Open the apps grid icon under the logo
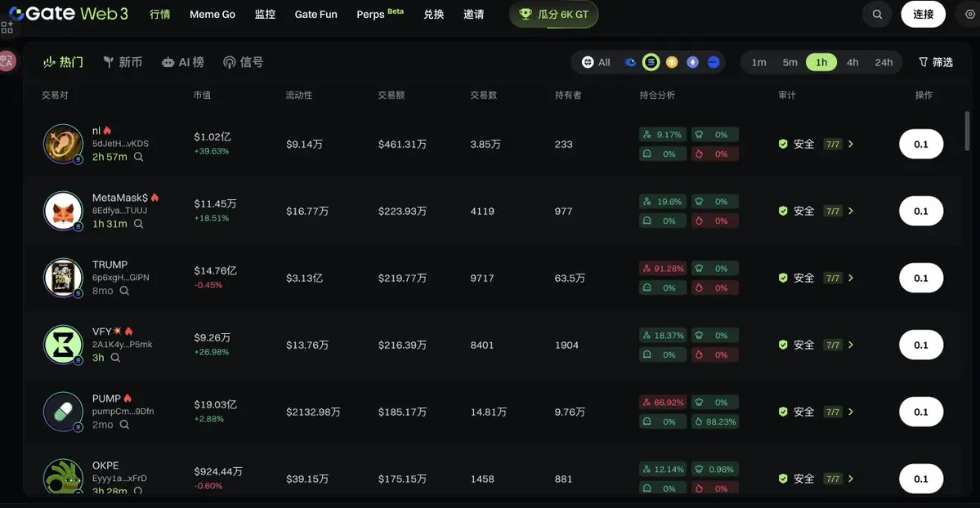This screenshot has height=508, width=980. [x=7, y=28]
